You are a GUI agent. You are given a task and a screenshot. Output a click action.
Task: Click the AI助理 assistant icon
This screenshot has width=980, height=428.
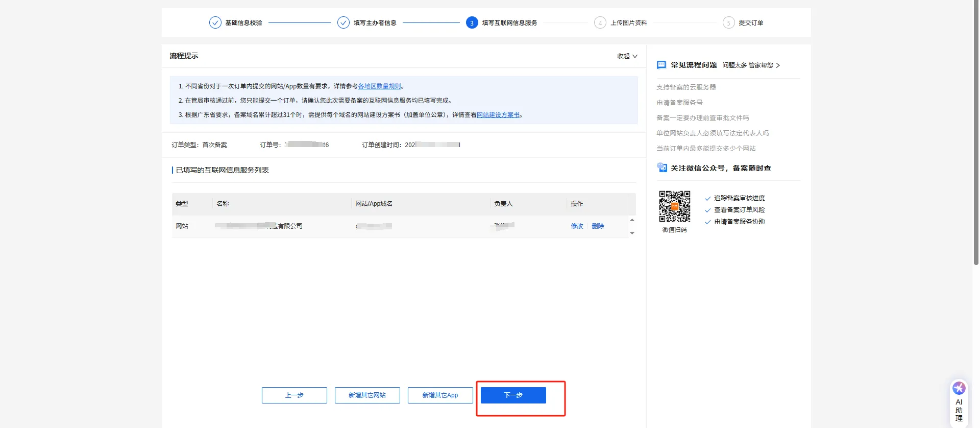pos(959,389)
